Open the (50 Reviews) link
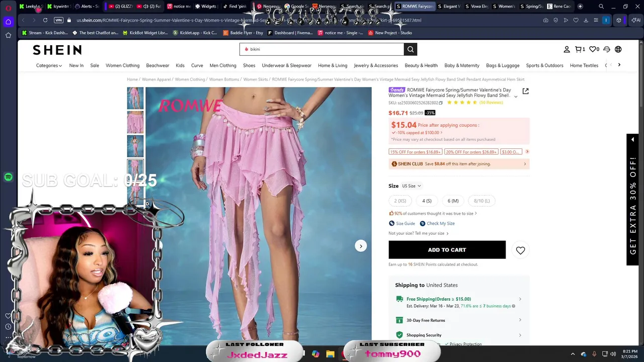644x362 pixels. (491, 103)
